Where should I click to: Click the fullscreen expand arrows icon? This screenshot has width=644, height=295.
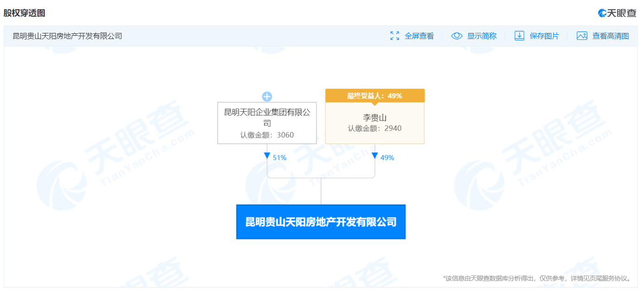pos(395,36)
